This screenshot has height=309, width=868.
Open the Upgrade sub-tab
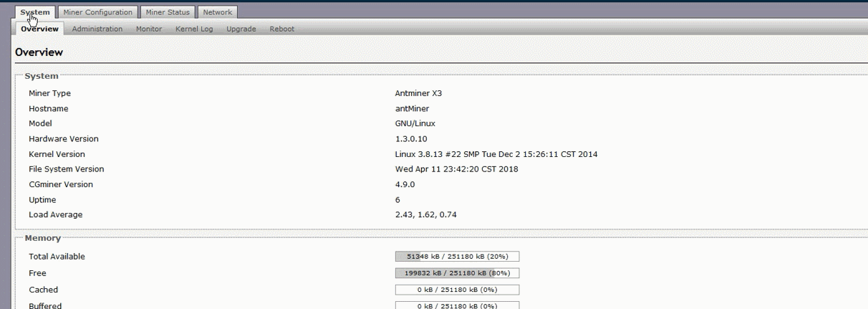[241, 29]
